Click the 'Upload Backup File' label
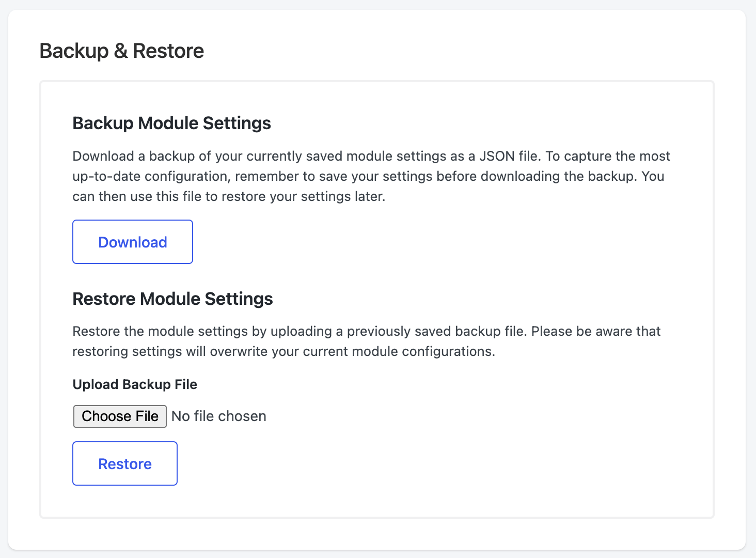This screenshot has height=558, width=756. (135, 384)
